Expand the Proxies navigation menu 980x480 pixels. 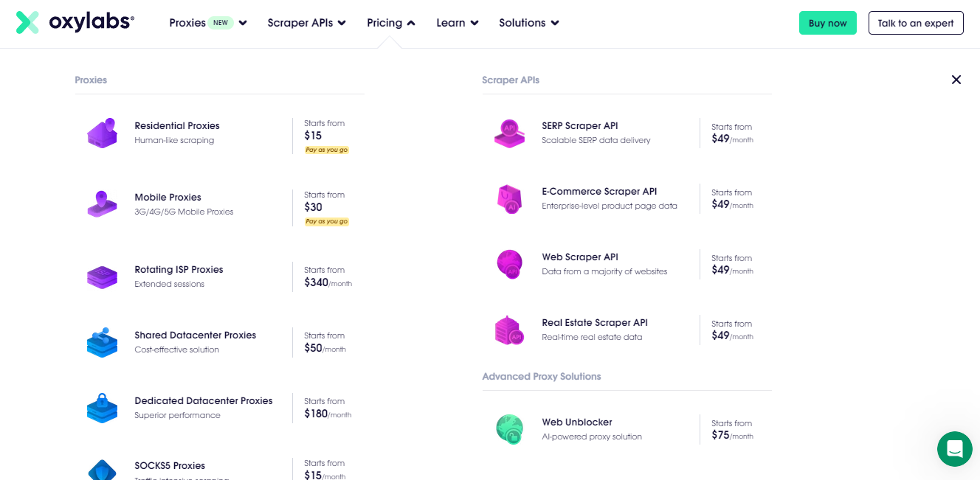[x=208, y=23]
